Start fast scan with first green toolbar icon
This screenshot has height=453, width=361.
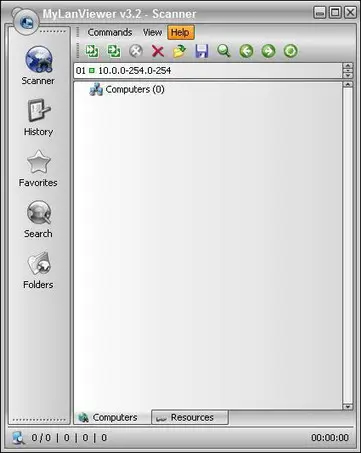click(x=92, y=51)
